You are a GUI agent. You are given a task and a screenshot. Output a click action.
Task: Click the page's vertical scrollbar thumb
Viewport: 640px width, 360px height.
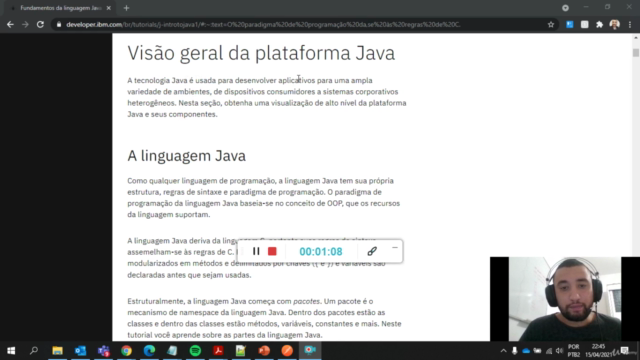[x=636, y=53]
